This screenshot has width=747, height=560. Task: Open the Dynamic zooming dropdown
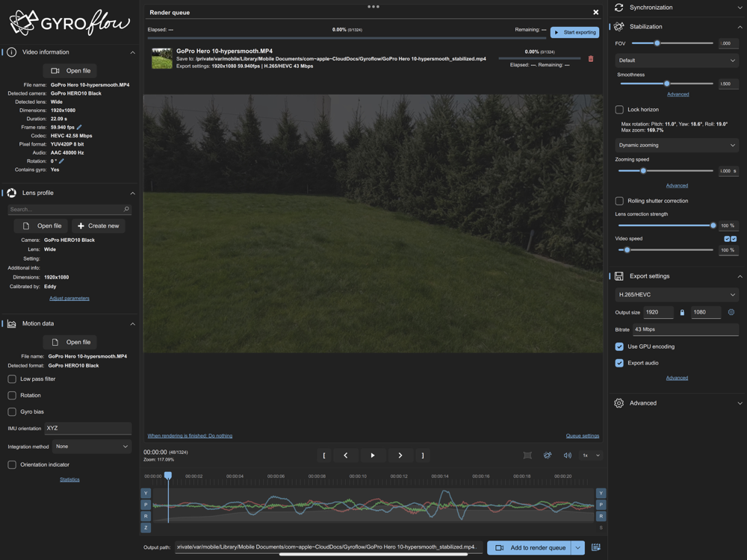pos(677,146)
